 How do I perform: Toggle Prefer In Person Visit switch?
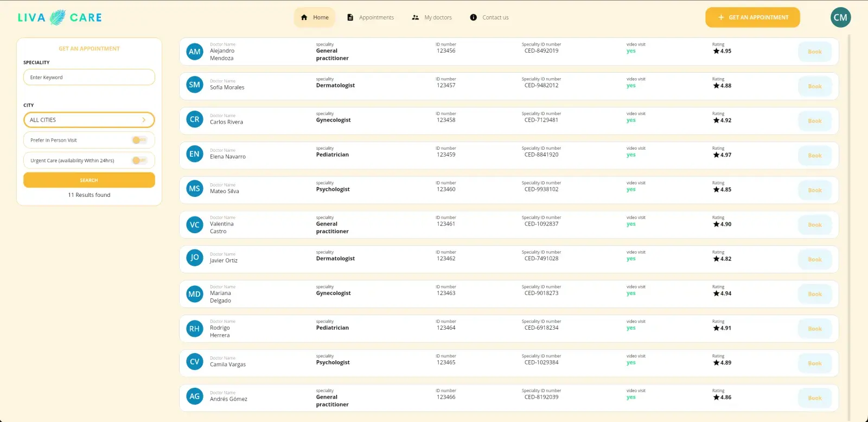coord(139,140)
